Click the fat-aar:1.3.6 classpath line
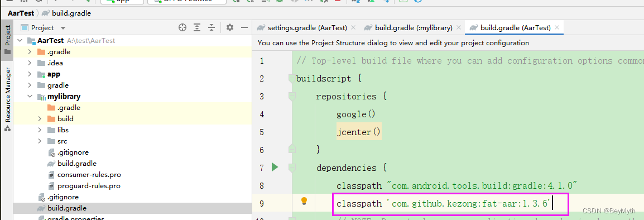This screenshot has height=220, width=644. pyautogui.click(x=443, y=203)
